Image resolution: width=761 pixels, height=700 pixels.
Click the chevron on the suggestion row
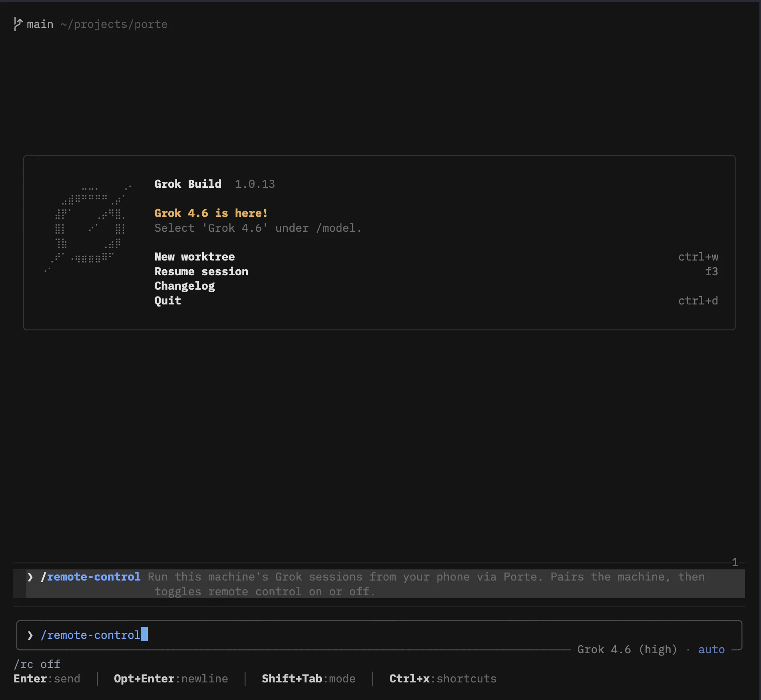coord(30,577)
